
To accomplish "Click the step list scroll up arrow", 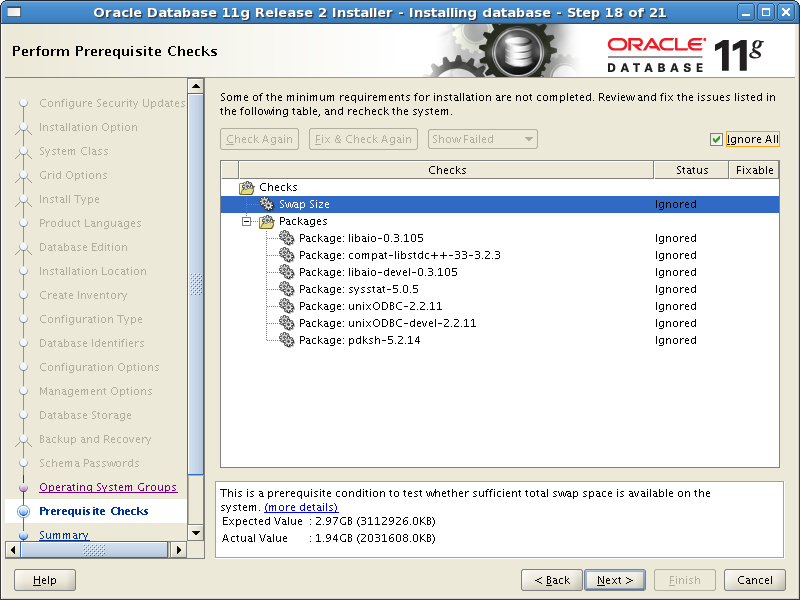I will coord(196,86).
